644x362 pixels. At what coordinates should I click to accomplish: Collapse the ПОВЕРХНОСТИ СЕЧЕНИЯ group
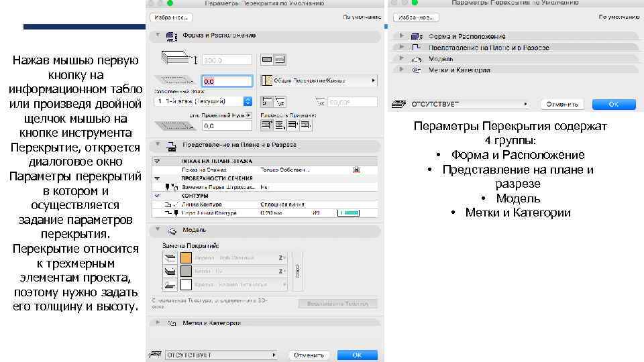point(157,178)
